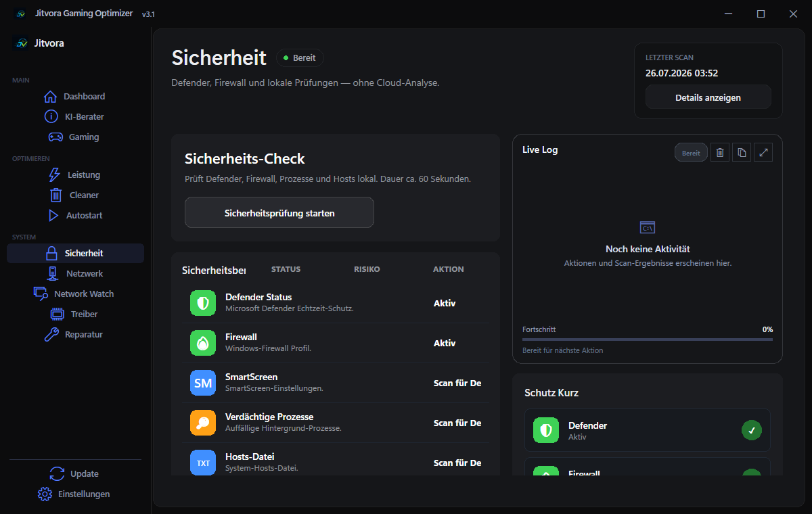Copy the Live Log contents
812x514 pixels.
click(x=742, y=152)
